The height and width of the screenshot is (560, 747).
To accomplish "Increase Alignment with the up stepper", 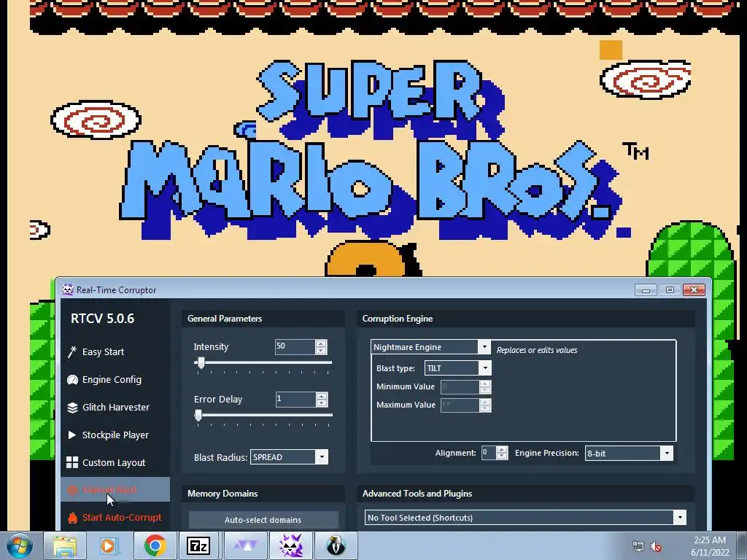I will 502,449.
